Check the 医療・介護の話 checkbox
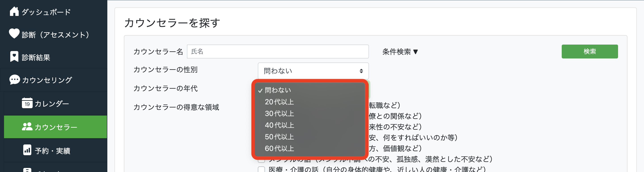This screenshot has height=172, width=644. coord(261,169)
